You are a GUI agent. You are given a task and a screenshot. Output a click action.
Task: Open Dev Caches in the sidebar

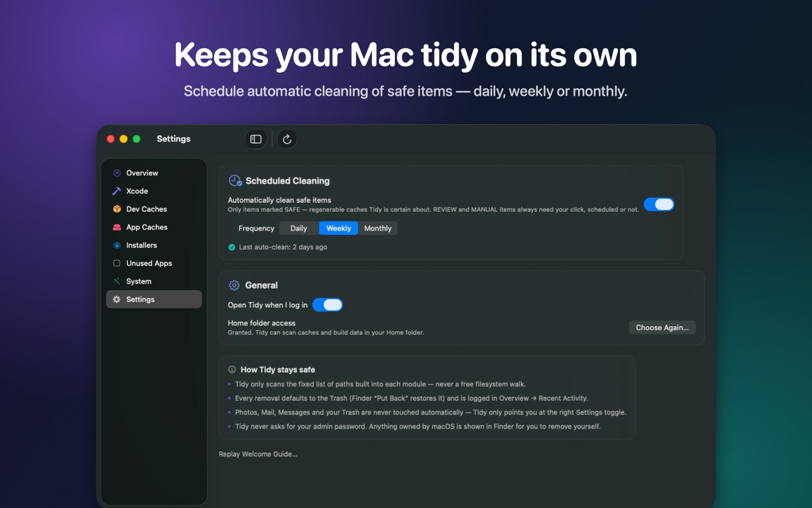154,209
